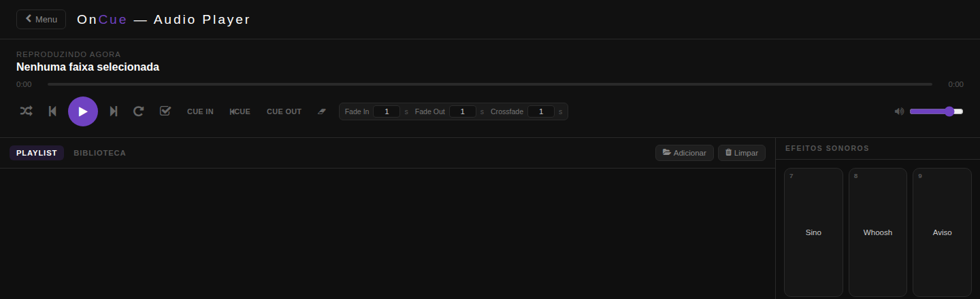Add files with the Adicionar button

(x=685, y=153)
